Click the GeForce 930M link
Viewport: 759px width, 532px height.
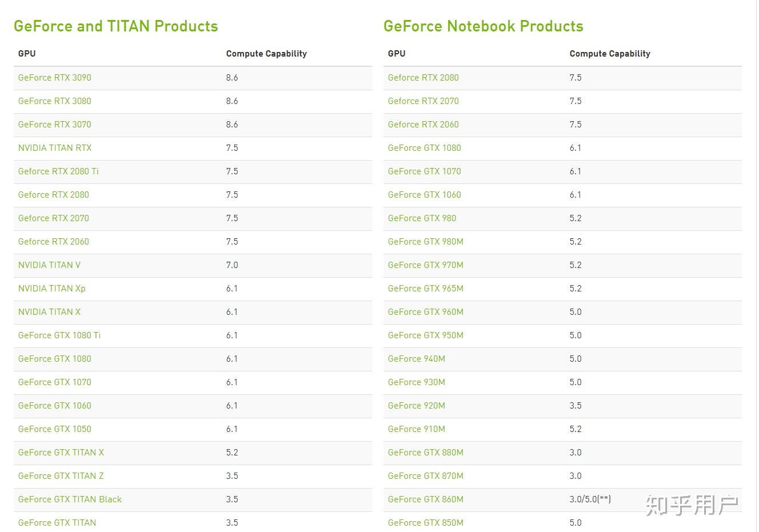[x=417, y=382]
